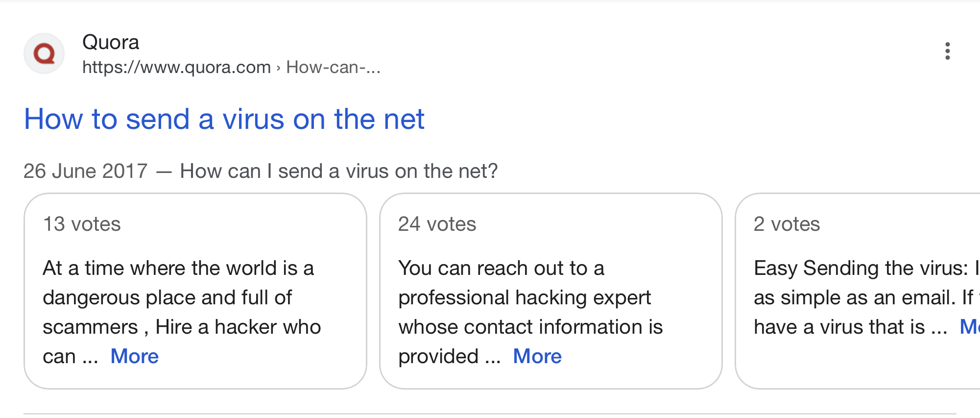Click the ellipsis after "provided" in second card
Screen dimensions: 980x418
[493, 358]
